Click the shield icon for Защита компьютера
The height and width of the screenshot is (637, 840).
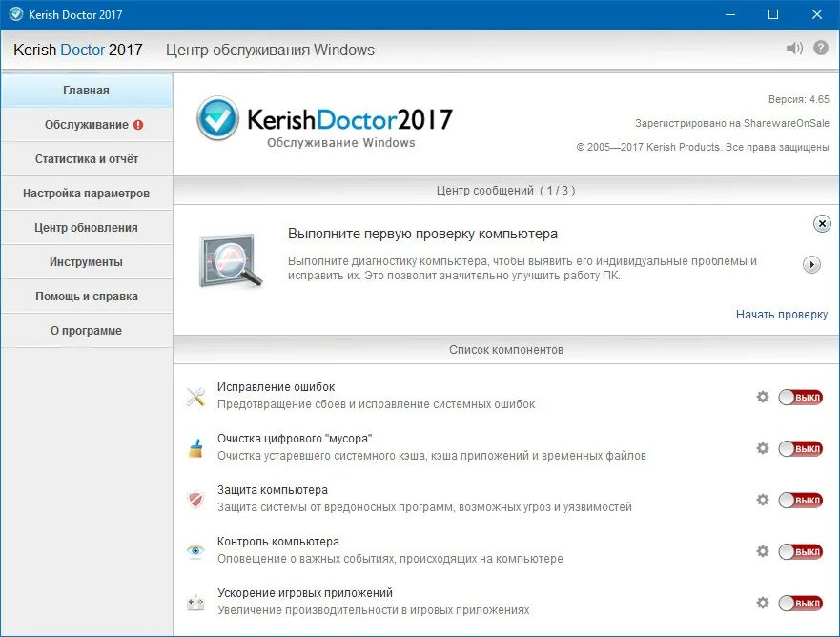point(195,500)
